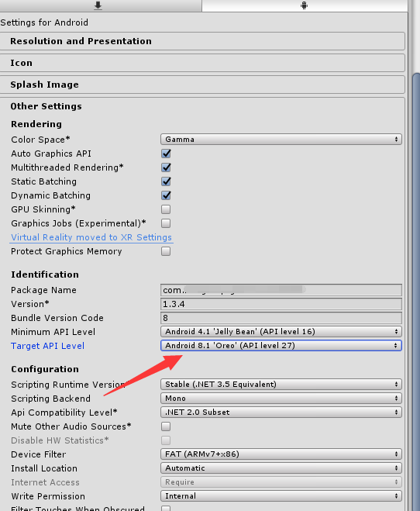
Task: Disable Multithreaded Rendering checkbox
Action: 166,167
